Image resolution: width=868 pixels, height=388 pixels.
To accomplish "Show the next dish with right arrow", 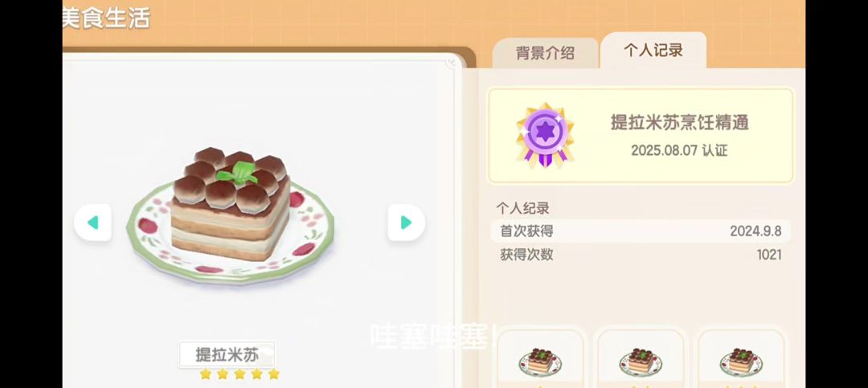I will [407, 223].
